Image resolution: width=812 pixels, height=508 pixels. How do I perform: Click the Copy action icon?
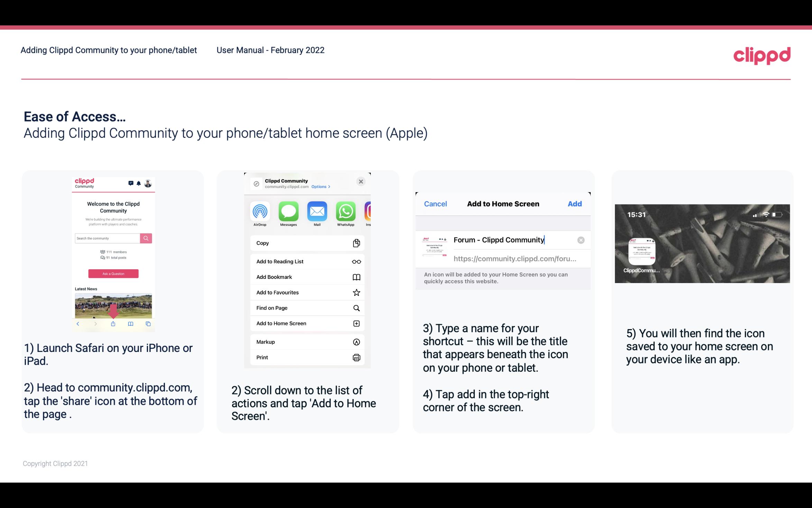pos(356,243)
